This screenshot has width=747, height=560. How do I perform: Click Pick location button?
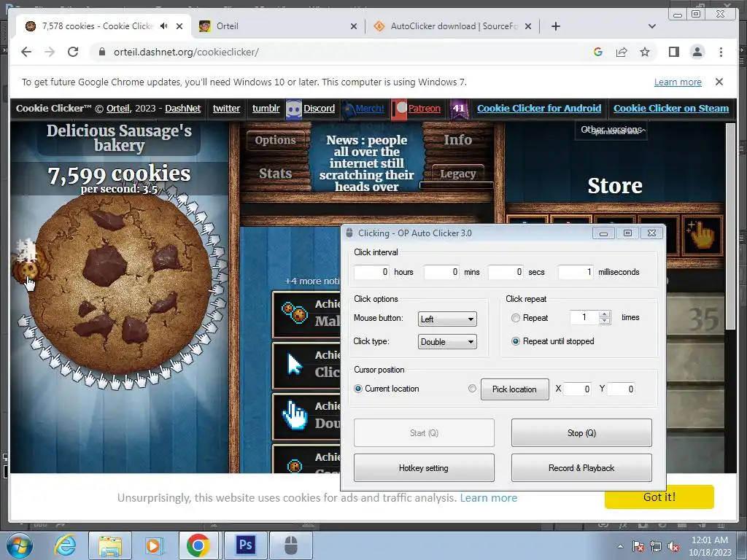(x=514, y=389)
